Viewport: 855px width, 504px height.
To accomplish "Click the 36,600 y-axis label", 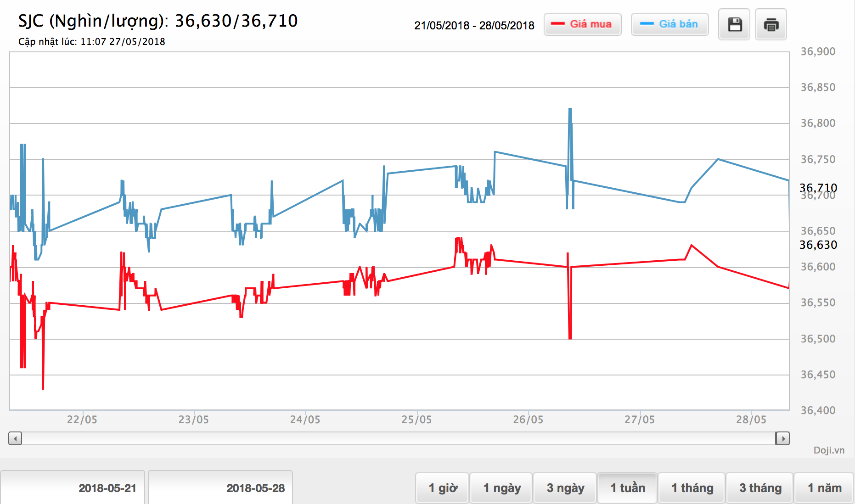I will (818, 267).
